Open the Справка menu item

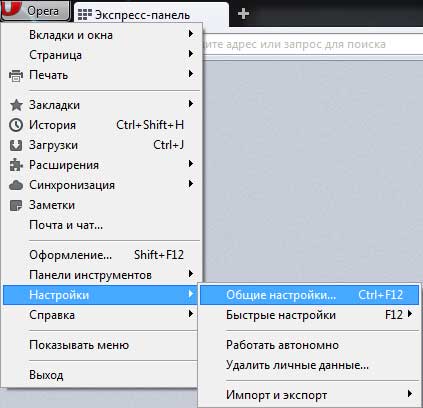click(x=100, y=315)
